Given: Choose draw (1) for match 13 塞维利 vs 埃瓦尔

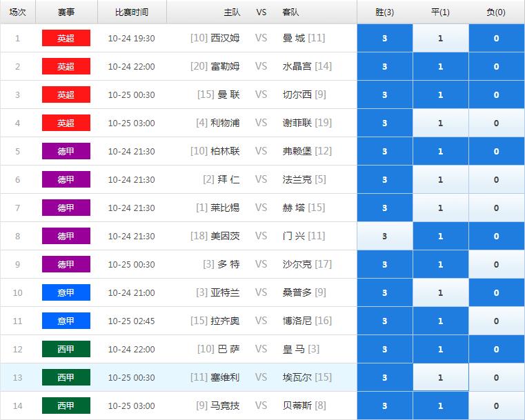Looking at the screenshot, I should pyautogui.click(x=441, y=377).
